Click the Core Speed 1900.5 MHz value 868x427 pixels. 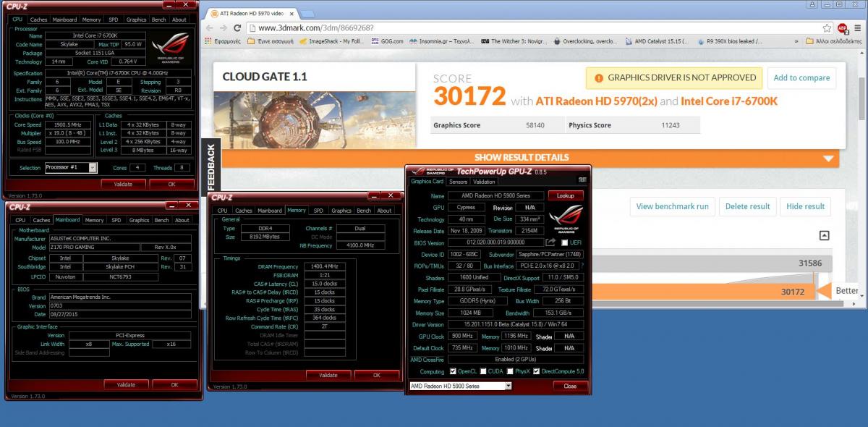point(69,125)
